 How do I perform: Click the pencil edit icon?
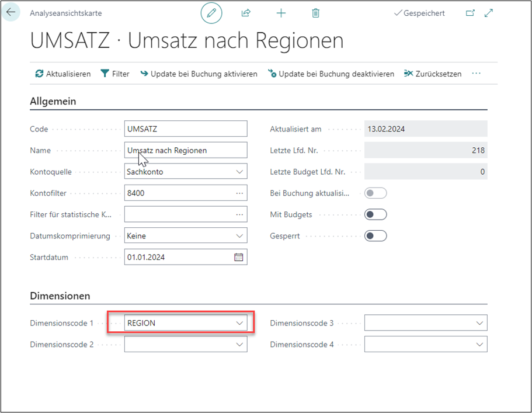[211, 13]
